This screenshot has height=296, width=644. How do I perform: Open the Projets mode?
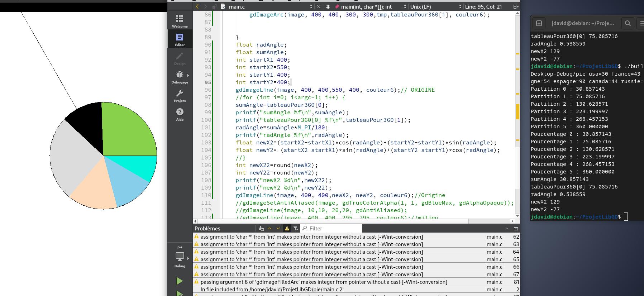coord(180,95)
